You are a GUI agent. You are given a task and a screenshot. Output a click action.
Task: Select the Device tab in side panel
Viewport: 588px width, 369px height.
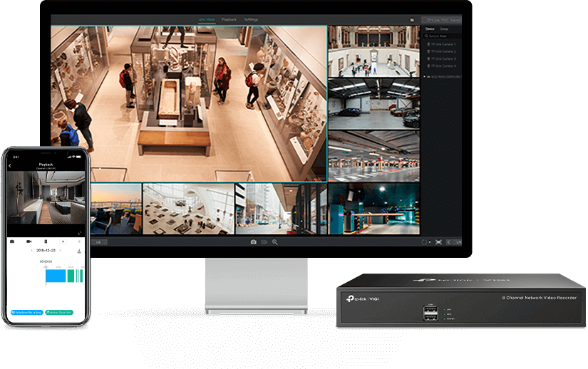pyautogui.click(x=430, y=28)
